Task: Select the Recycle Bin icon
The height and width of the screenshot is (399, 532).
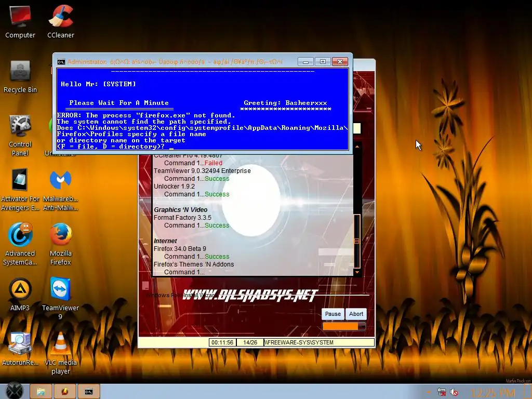Action: click(20, 77)
